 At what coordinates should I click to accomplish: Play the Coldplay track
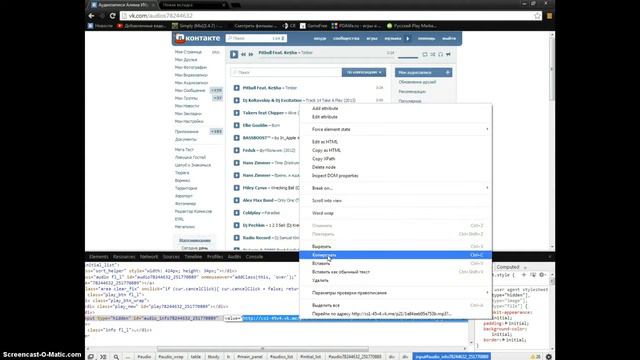click(x=236, y=213)
